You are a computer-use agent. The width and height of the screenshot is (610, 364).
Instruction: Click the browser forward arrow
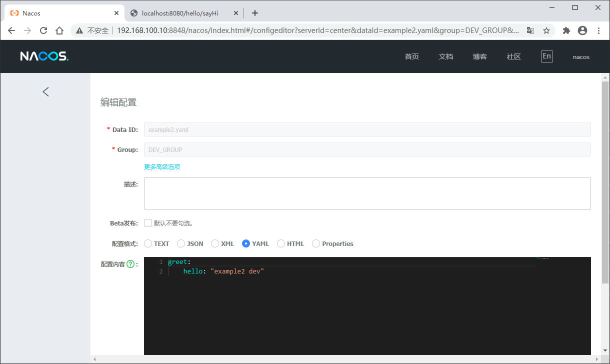pyautogui.click(x=27, y=30)
